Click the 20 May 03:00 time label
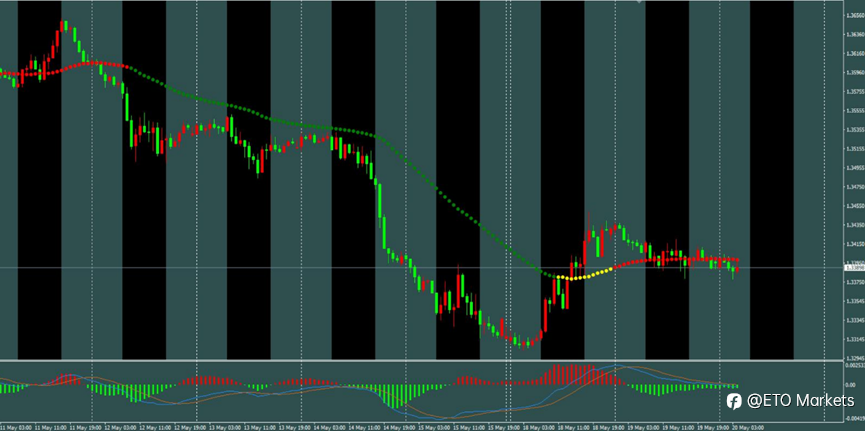 (750, 428)
